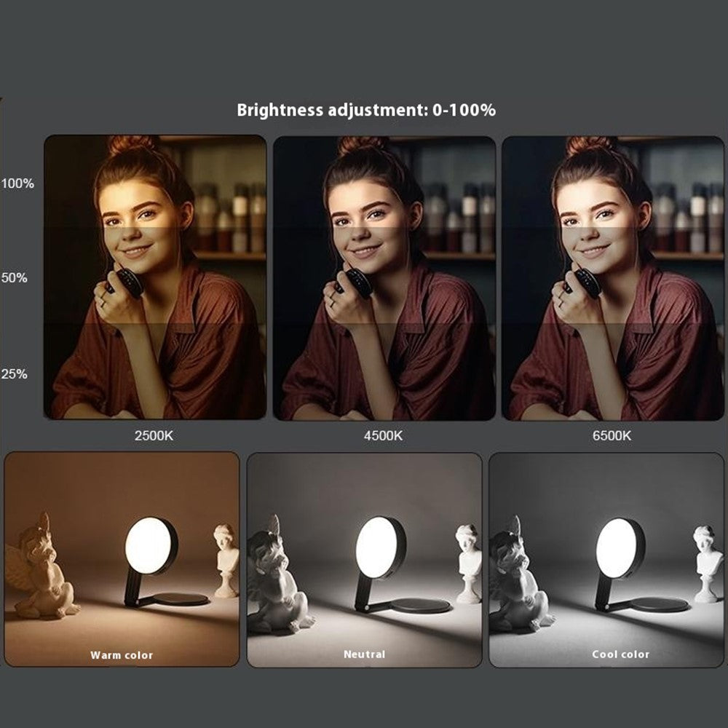This screenshot has height=728, width=728.
Task: Click the 2500K portrait thumbnail
Action: click(155, 277)
